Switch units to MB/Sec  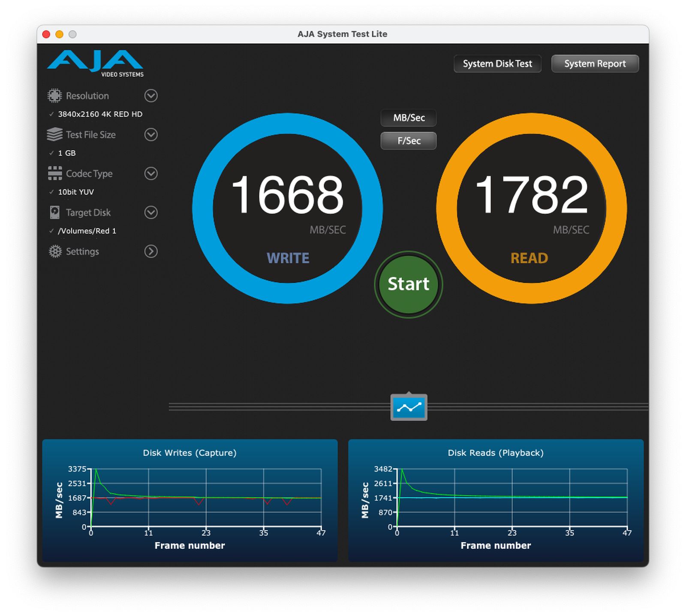[x=409, y=118]
